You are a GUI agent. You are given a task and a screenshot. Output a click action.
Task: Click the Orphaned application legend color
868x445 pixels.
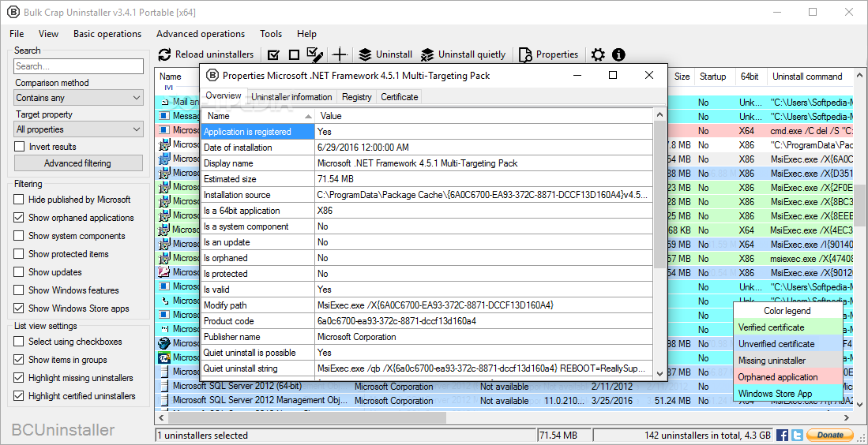(x=787, y=377)
